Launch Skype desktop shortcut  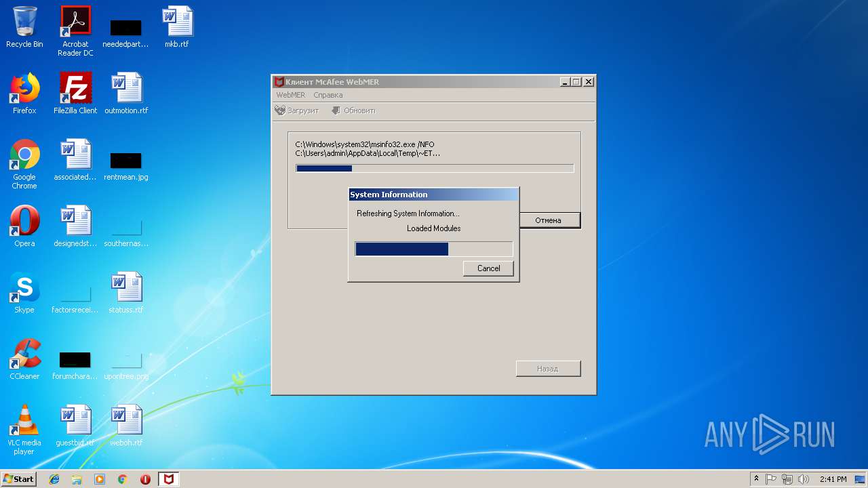point(24,293)
